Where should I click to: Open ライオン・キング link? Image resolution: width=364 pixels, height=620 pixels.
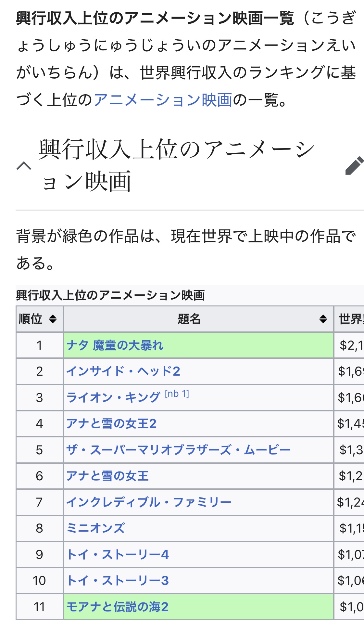[113, 397]
